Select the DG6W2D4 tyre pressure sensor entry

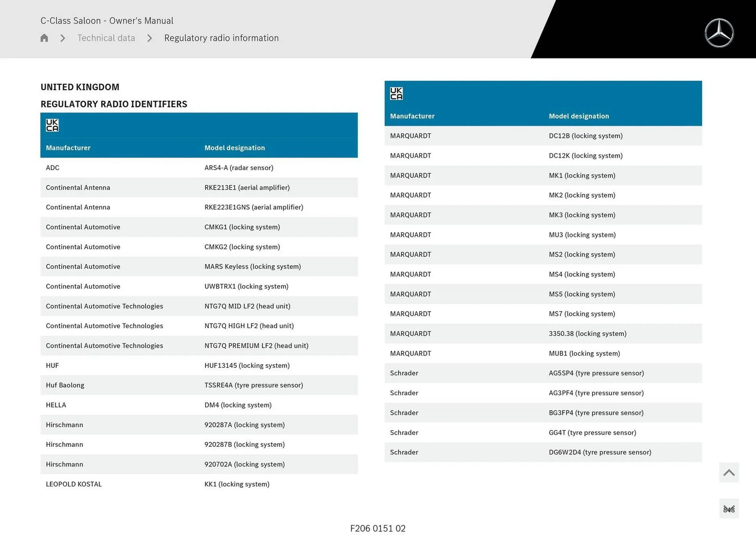[x=600, y=452]
